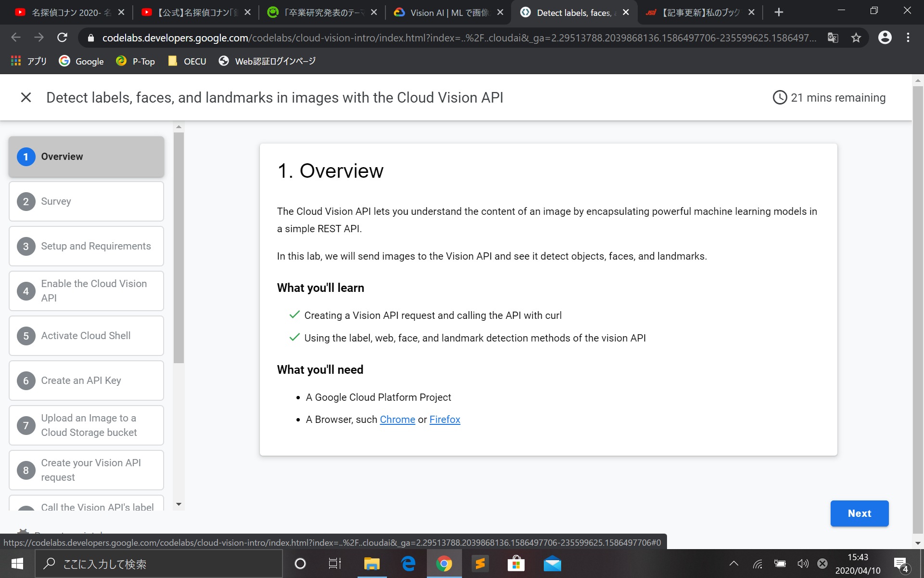Close the codelab with the X icon

[x=26, y=98]
